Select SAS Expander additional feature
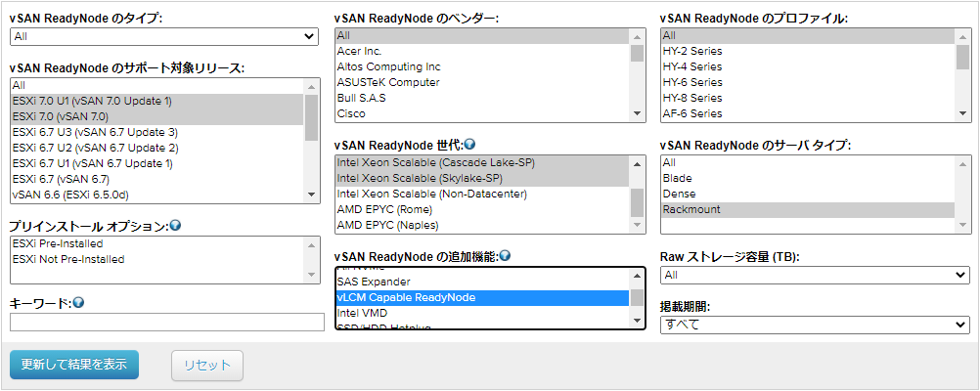The image size is (980, 391). (x=482, y=282)
